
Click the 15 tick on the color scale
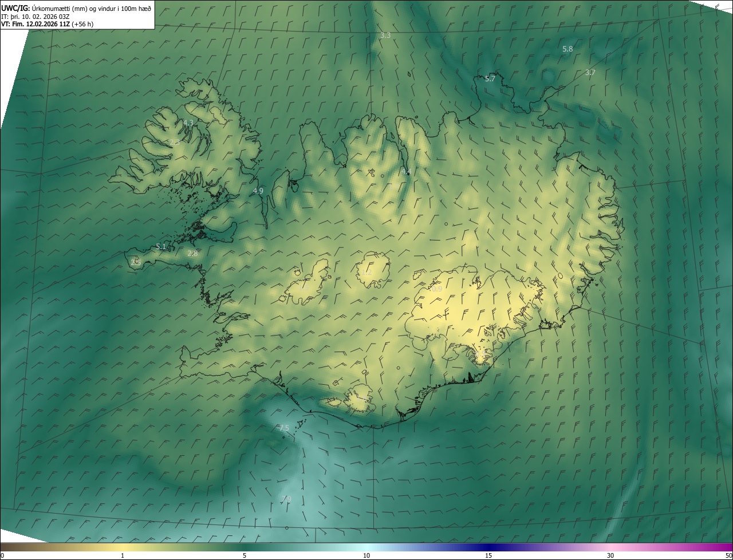488,555
